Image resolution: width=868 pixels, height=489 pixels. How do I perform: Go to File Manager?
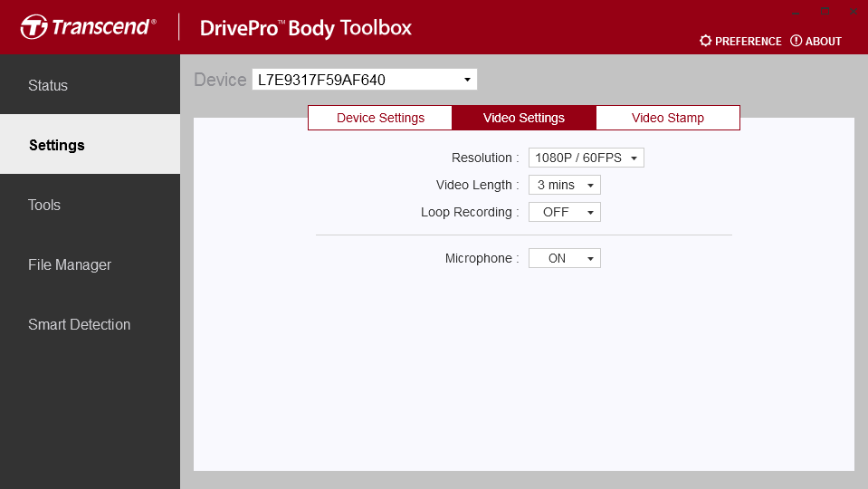90,264
